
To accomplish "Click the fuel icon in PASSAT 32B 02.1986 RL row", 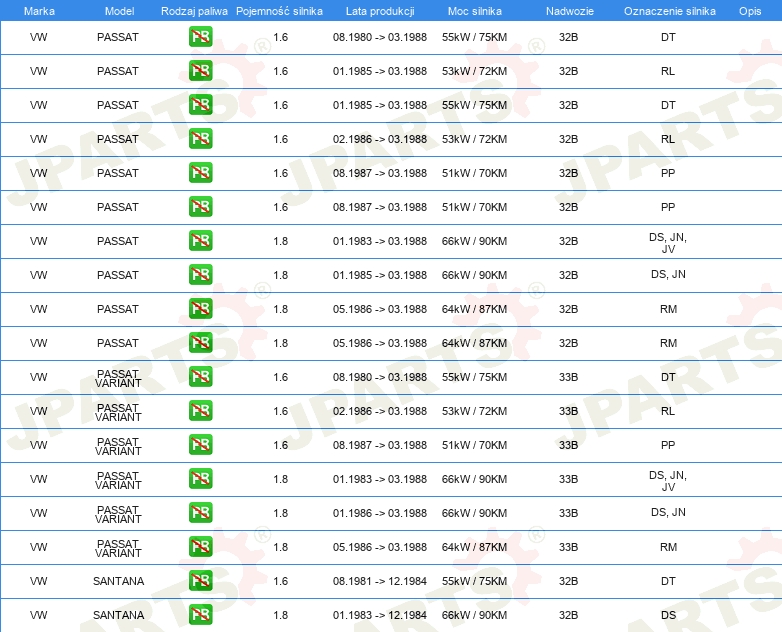I will point(200,139).
